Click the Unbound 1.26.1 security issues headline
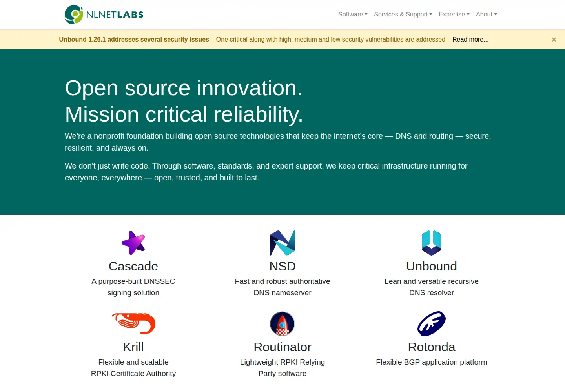This screenshot has width=565, height=392. [x=134, y=39]
